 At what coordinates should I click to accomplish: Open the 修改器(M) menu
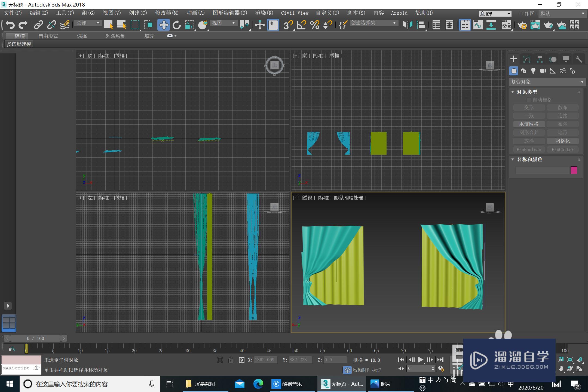pos(167,13)
